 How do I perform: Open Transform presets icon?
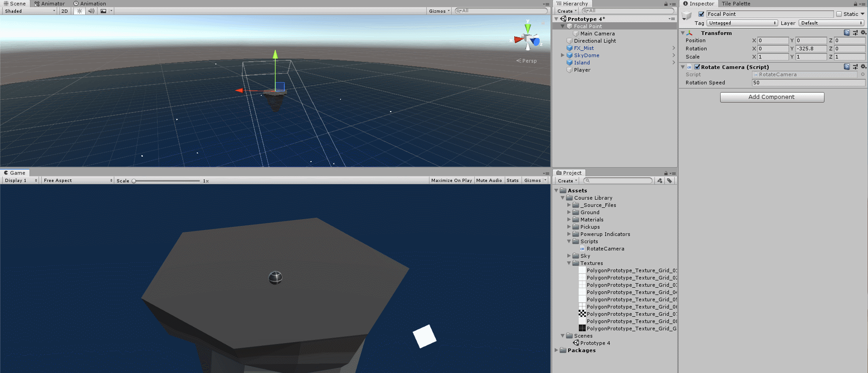tap(855, 33)
